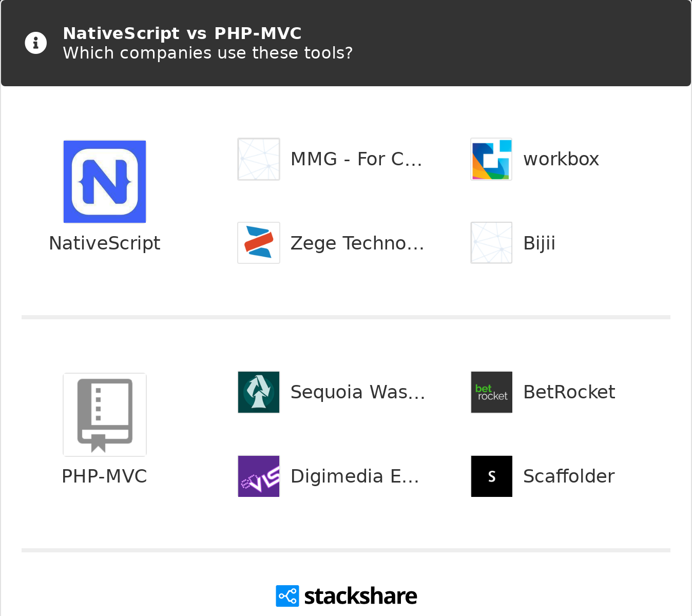The width and height of the screenshot is (692, 616).
Task: Click the MMG placeholder logo thumbnail
Action: click(259, 159)
